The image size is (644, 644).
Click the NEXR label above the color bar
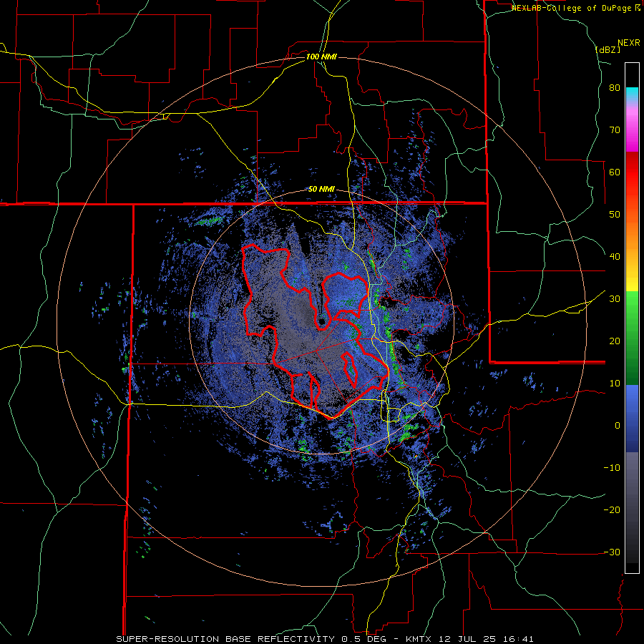[628, 43]
